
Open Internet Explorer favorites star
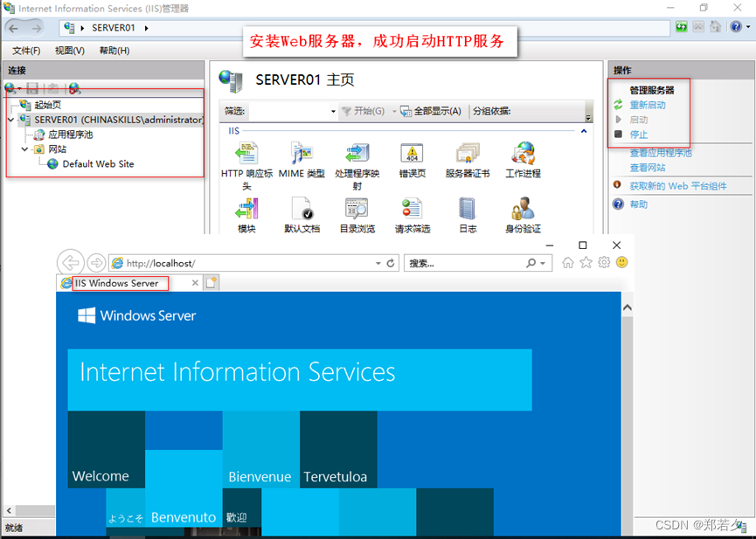point(586,263)
